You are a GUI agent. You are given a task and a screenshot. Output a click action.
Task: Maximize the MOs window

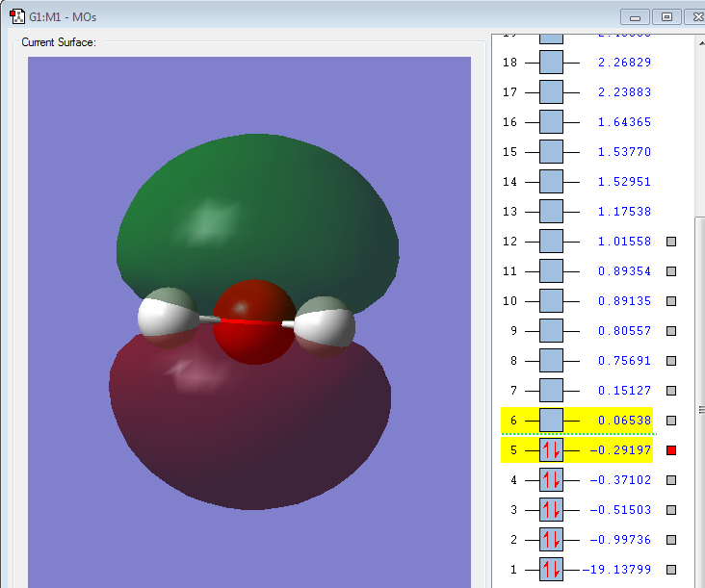coord(666,16)
